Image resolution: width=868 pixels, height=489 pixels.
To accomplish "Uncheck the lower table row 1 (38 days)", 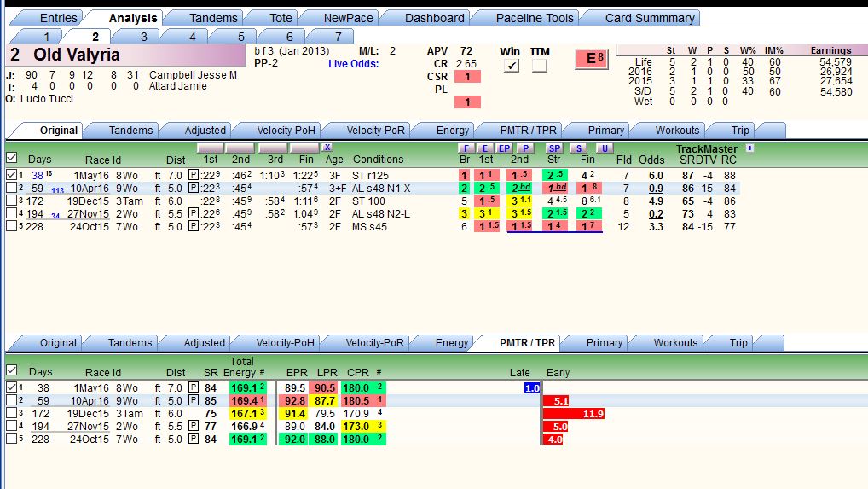I will point(12,387).
